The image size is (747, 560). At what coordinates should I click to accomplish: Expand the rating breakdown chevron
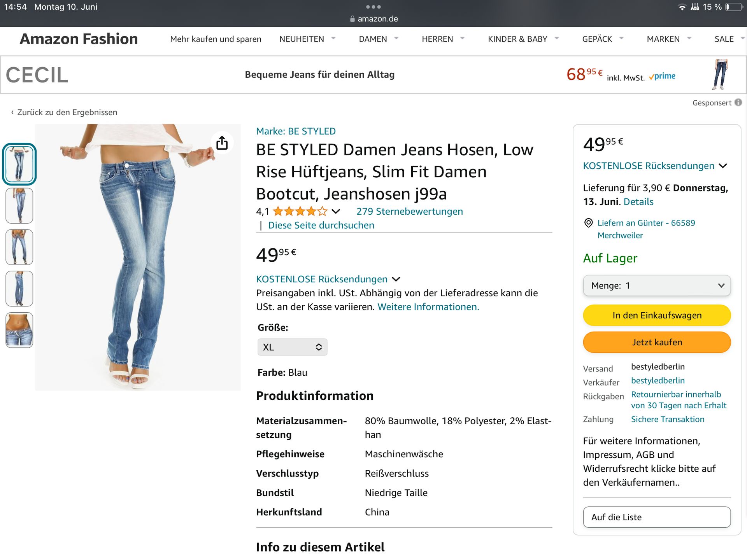[x=336, y=212]
